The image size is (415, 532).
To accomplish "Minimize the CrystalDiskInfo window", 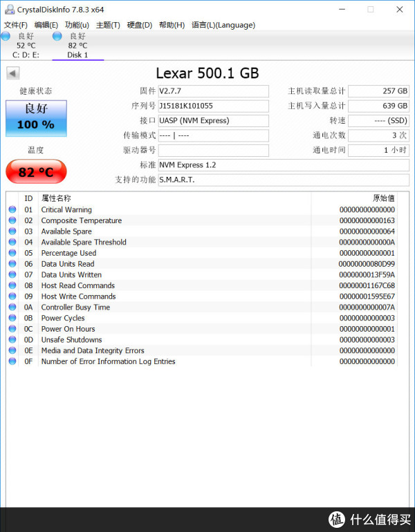I will coord(342,10).
